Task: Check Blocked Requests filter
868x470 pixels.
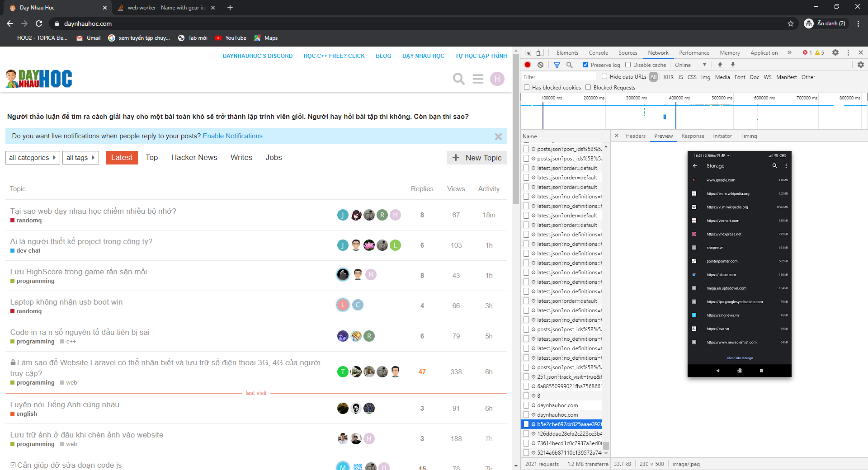Action: coord(588,88)
